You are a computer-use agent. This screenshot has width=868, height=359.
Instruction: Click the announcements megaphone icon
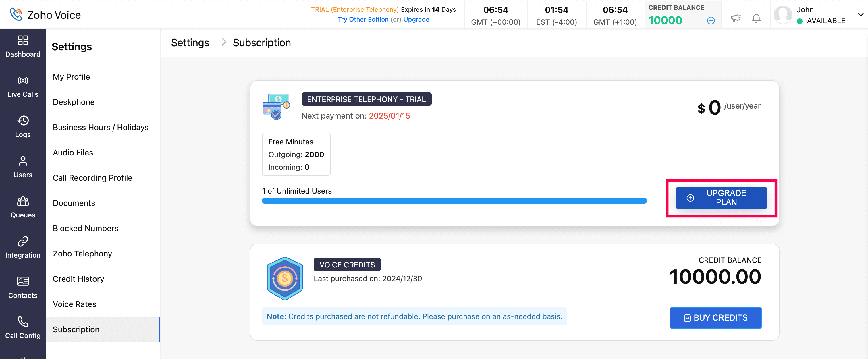coord(736,18)
